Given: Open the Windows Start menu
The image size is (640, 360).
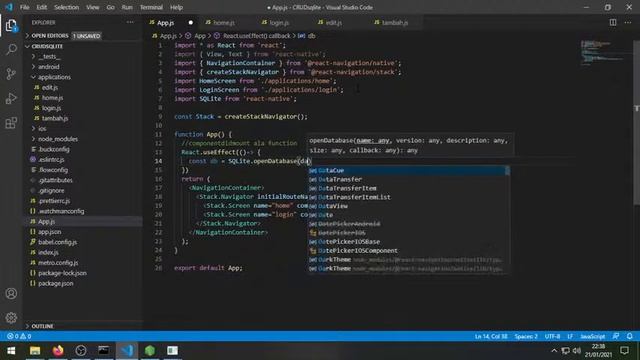Looking at the screenshot, I should coord(11,351).
